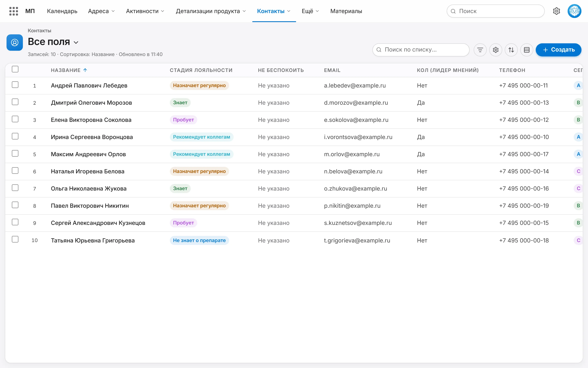Switch list display density icon
Viewport: 588px width, 368px height.
[x=527, y=50]
